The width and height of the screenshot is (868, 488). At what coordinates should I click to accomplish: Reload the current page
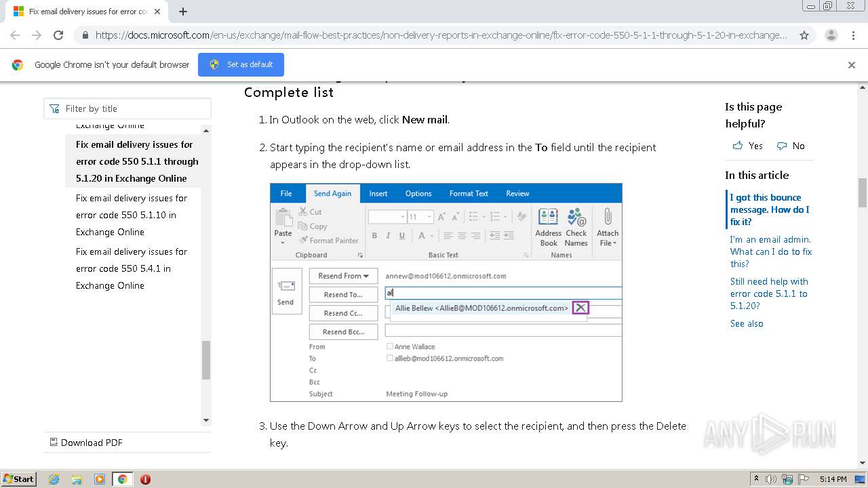58,35
